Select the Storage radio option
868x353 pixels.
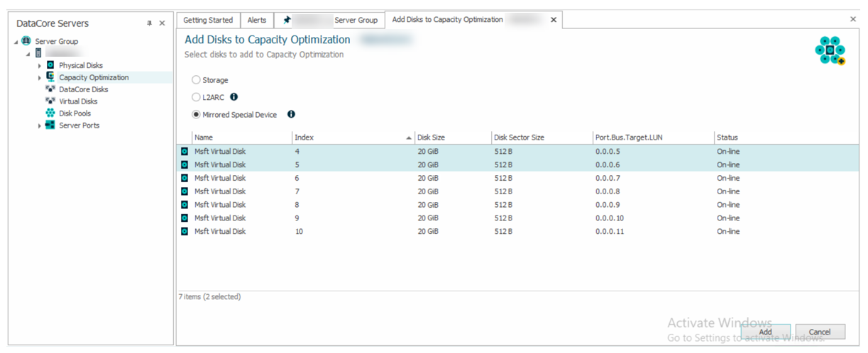tap(197, 80)
